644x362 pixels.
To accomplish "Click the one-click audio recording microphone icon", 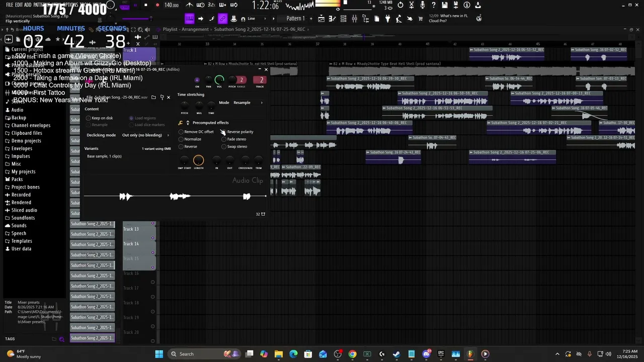I will pyautogui.click(x=423, y=5).
